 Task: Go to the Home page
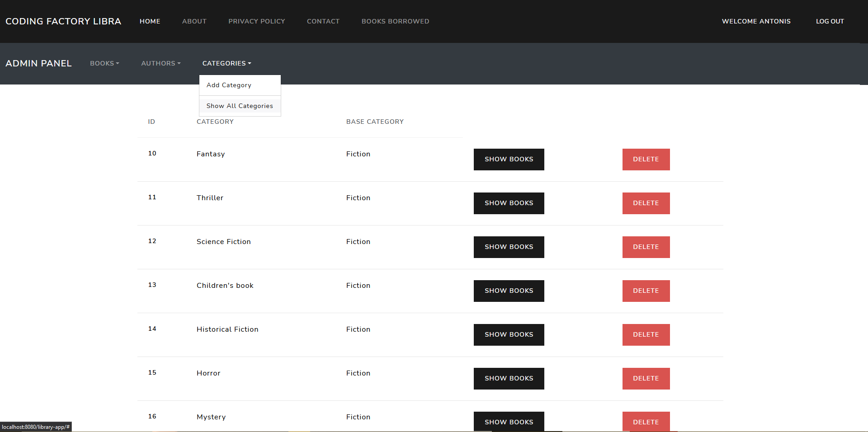150,21
